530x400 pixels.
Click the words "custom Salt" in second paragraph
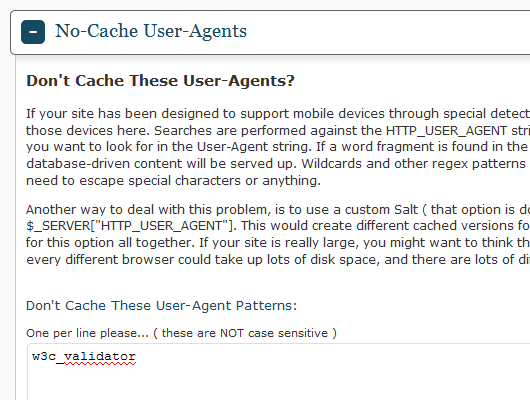pos(381,210)
